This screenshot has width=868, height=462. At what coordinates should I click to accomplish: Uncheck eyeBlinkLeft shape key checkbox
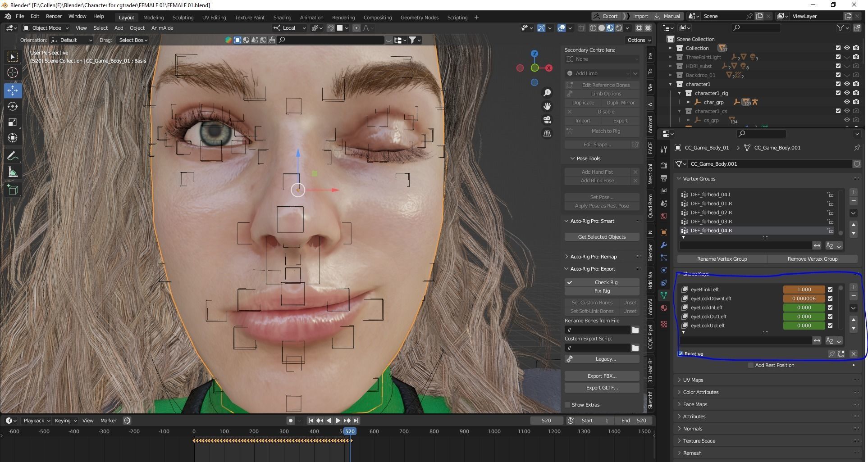(830, 290)
